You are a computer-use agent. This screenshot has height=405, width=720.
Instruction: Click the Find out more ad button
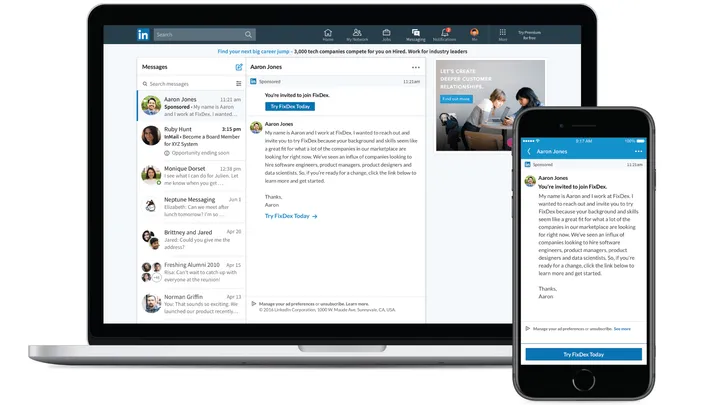(456, 99)
